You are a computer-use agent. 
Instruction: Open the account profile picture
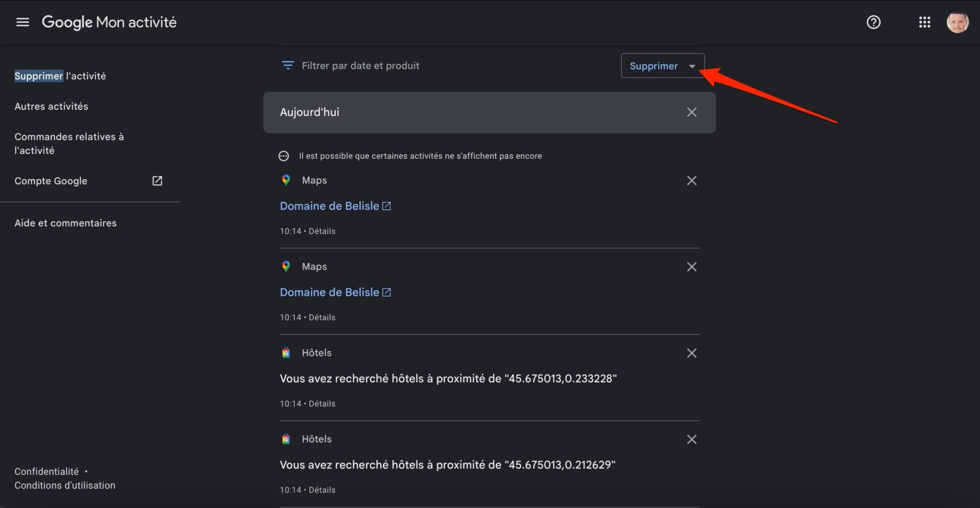pos(957,22)
